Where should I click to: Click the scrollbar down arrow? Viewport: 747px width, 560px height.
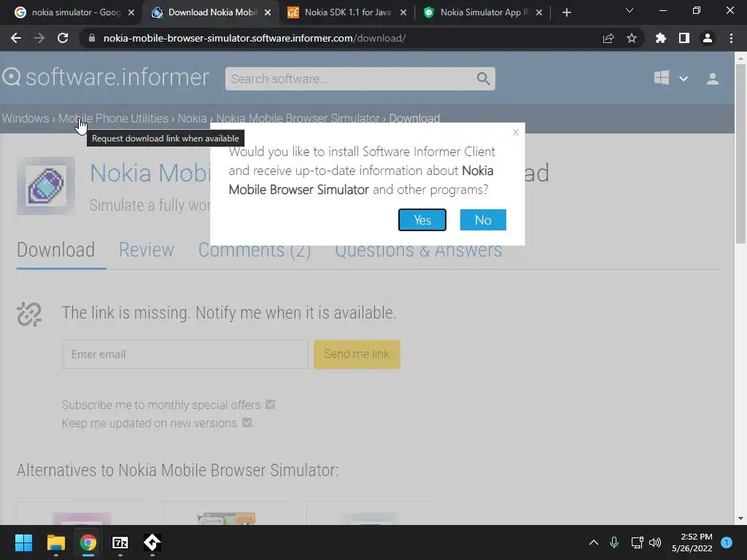coord(740,518)
